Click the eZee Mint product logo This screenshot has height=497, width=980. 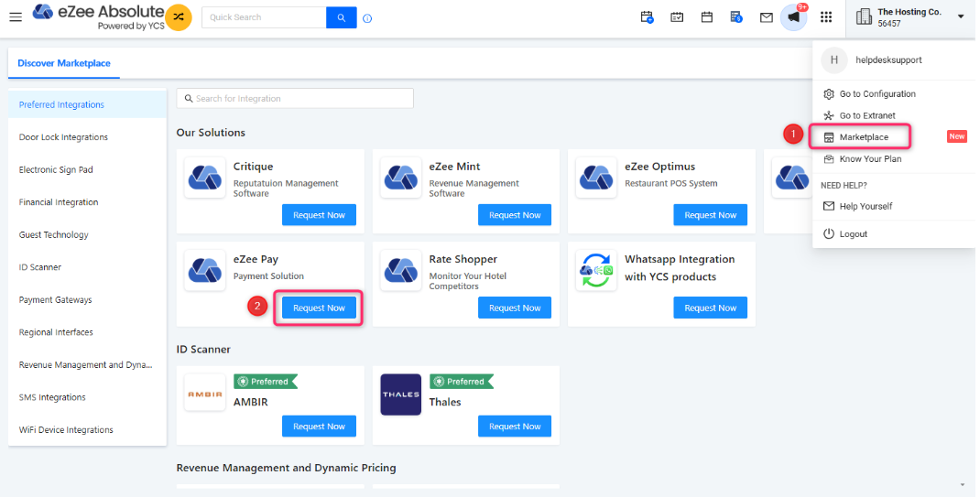click(400, 178)
